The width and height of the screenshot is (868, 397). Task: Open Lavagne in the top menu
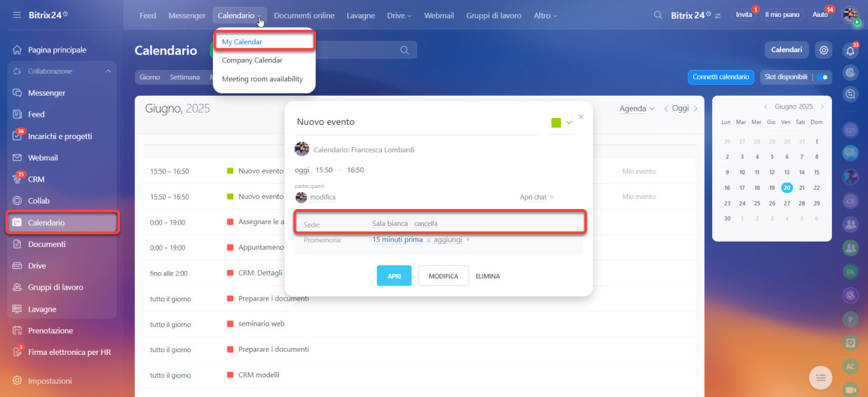361,16
